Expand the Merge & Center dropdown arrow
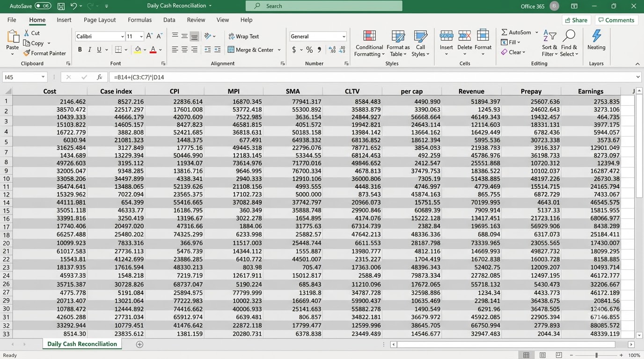644x359 pixels. 279,50
